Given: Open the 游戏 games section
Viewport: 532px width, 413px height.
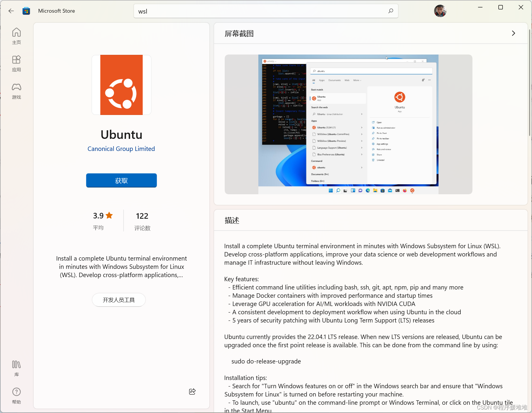Looking at the screenshot, I should click(17, 91).
